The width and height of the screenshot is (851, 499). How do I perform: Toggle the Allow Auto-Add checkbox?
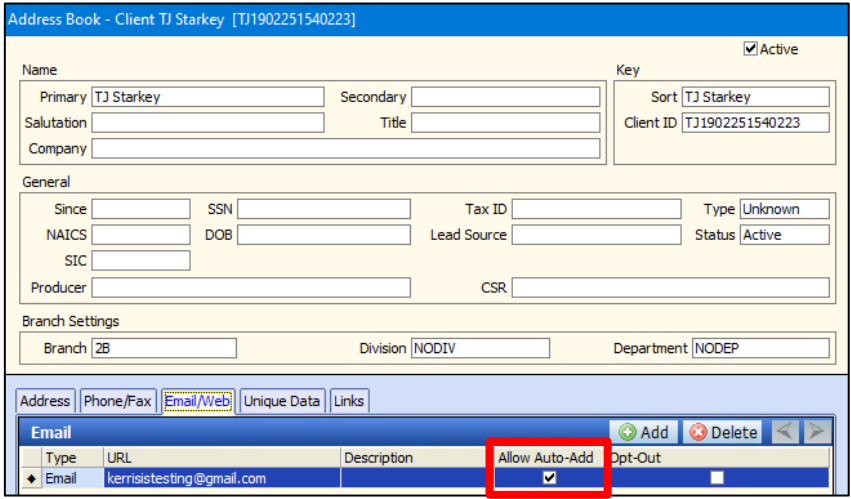(x=549, y=479)
